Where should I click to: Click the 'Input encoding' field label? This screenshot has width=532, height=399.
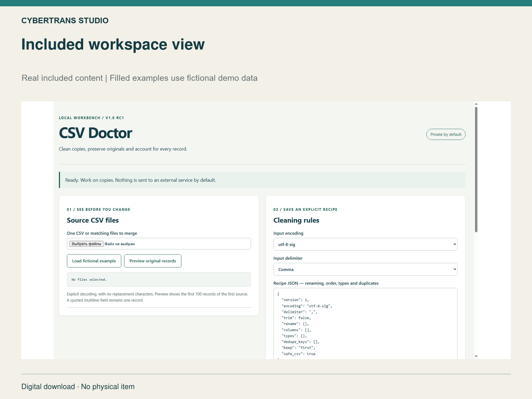(x=288, y=233)
